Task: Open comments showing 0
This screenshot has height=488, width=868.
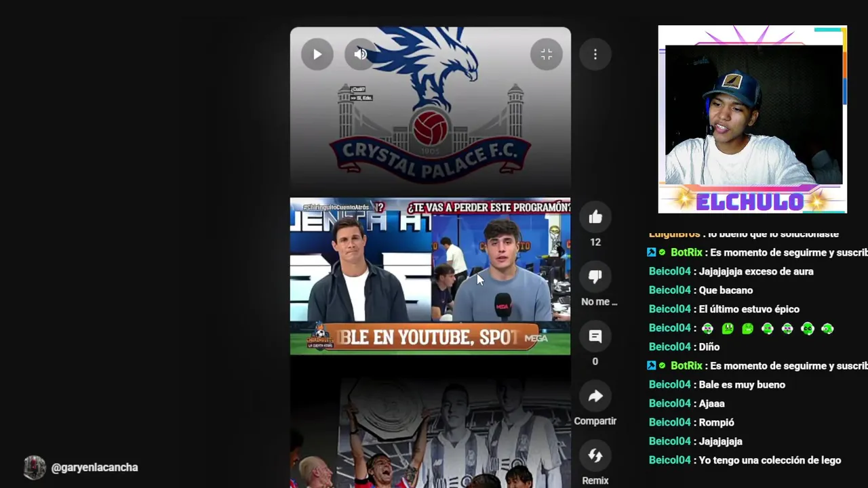Action: (x=595, y=337)
